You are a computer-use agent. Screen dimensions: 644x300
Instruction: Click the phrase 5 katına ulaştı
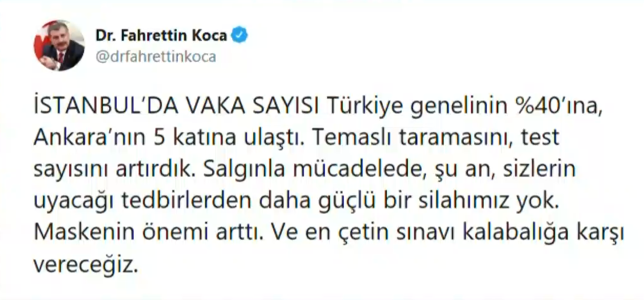pos(228,138)
